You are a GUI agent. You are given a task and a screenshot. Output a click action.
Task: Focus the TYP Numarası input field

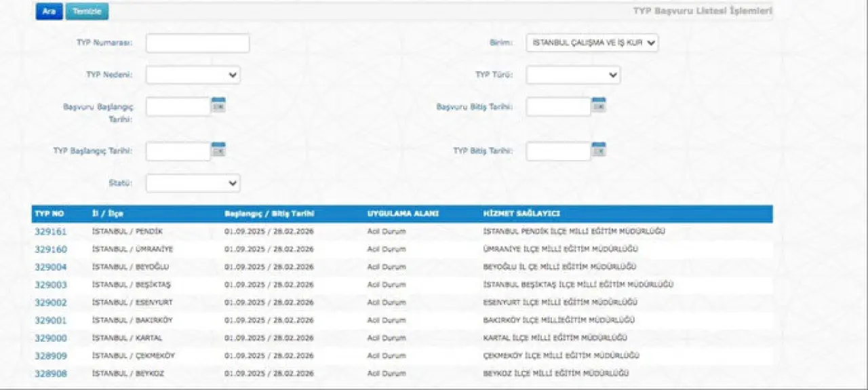197,43
